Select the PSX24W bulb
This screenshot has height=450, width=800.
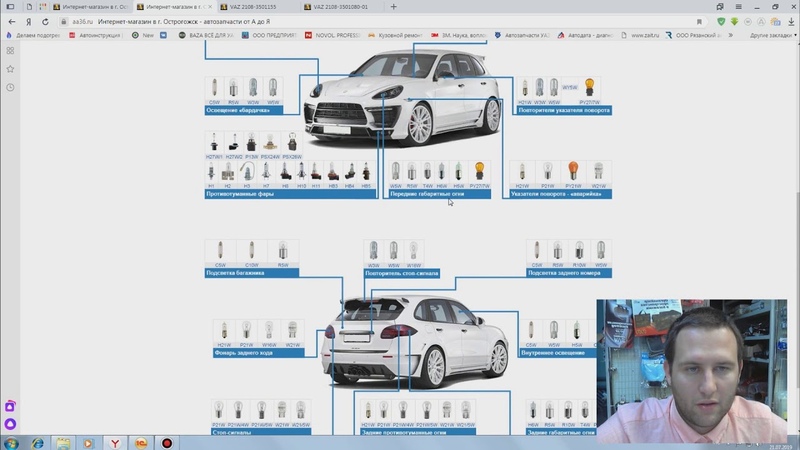point(270,143)
